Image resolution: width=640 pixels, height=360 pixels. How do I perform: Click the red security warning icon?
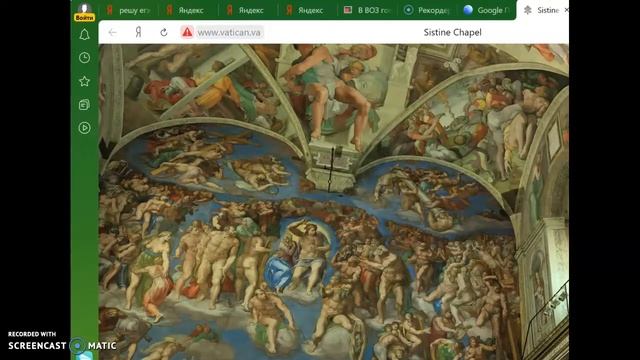187,32
